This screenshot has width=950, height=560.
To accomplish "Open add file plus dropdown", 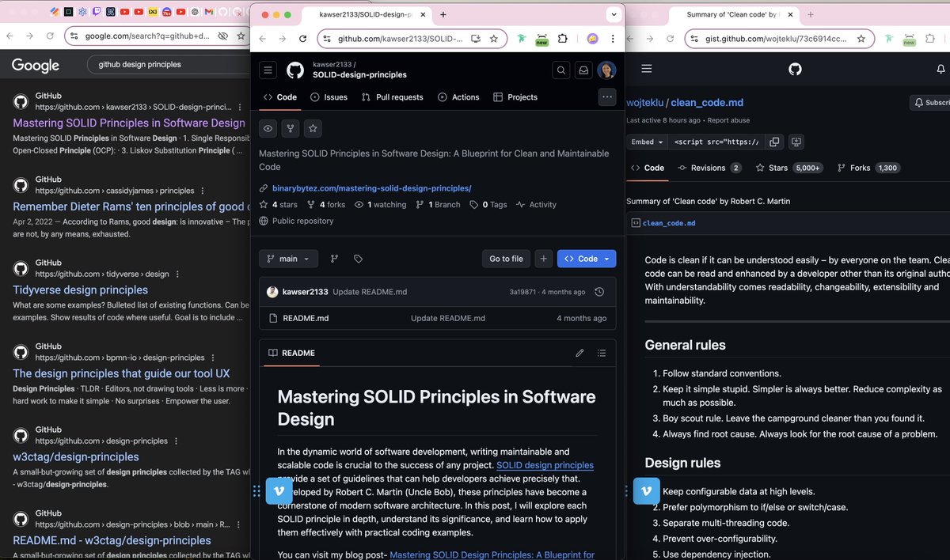I will pyautogui.click(x=543, y=259).
